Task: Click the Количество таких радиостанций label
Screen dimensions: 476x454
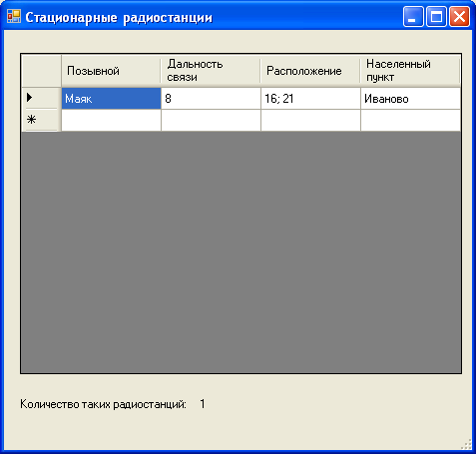Action: (x=103, y=404)
